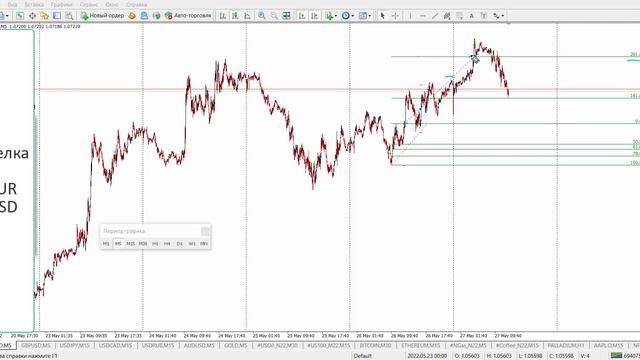Open the Вид menu
Screen dimensions: 640x360
pyautogui.click(x=12, y=4)
